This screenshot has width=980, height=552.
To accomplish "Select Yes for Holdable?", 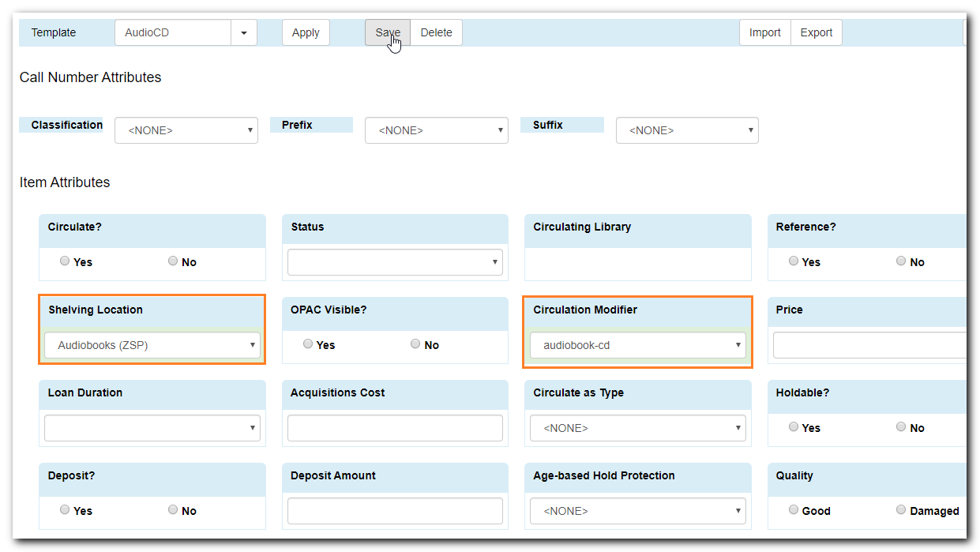I will pos(794,427).
